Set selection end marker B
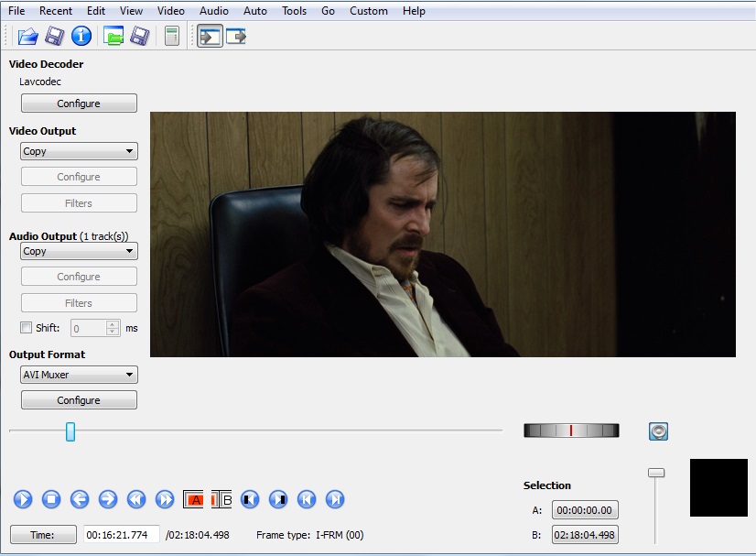Viewport: 756px width, 556px height. (222, 499)
